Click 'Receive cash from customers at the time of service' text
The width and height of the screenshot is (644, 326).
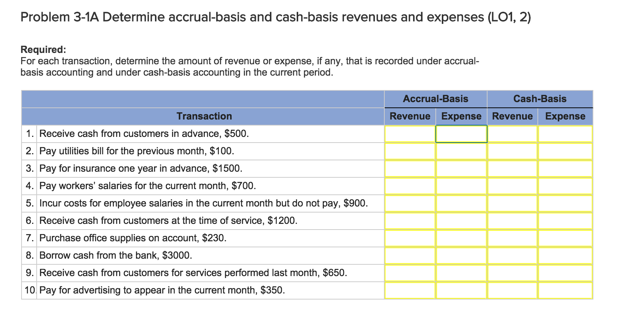tap(152, 221)
